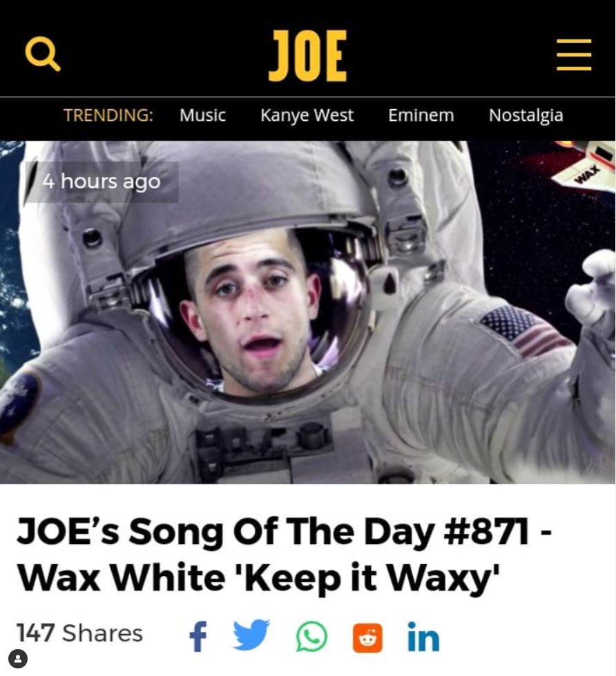Open the astronaut article image
Screen dimensions: 616x676
[308, 312]
